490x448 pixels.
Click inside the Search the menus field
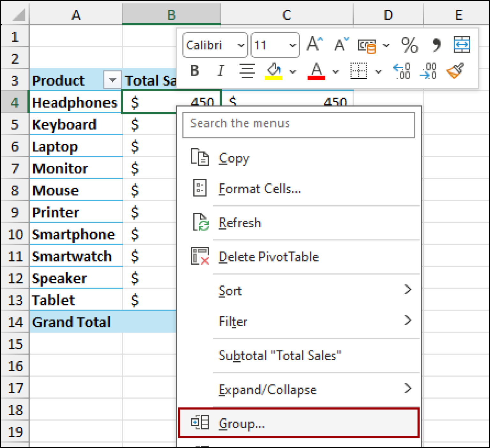(x=298, y=124)
